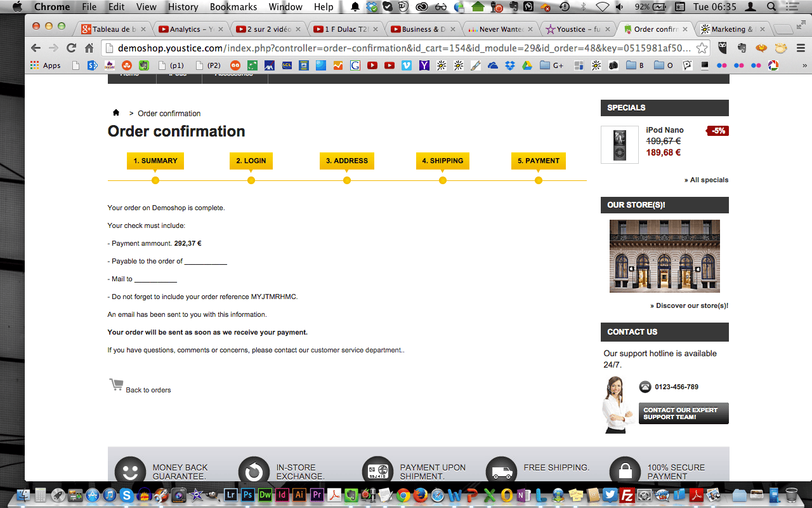812x508 pixels.
Task: Click the Order confirmation breadcrumb text
Action: tap(169, 114)
